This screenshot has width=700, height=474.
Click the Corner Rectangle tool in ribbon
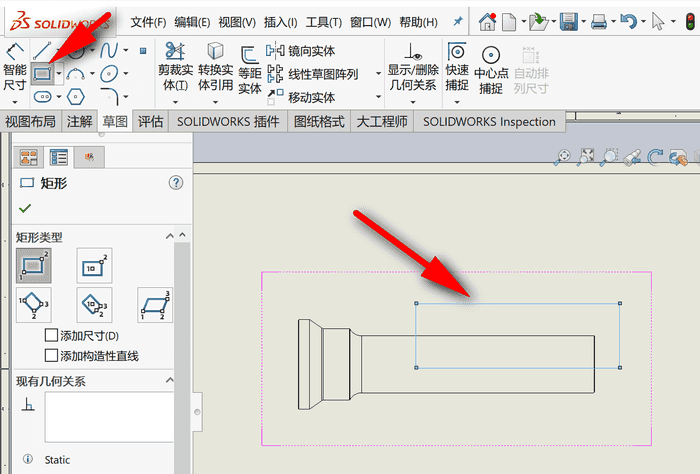[x=42, y=74]
